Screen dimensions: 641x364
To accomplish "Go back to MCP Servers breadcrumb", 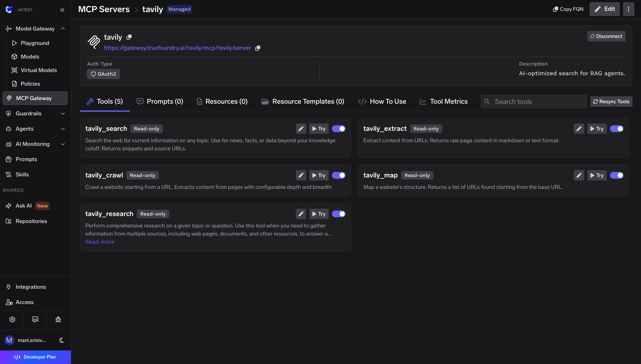I will click(104, 9).
